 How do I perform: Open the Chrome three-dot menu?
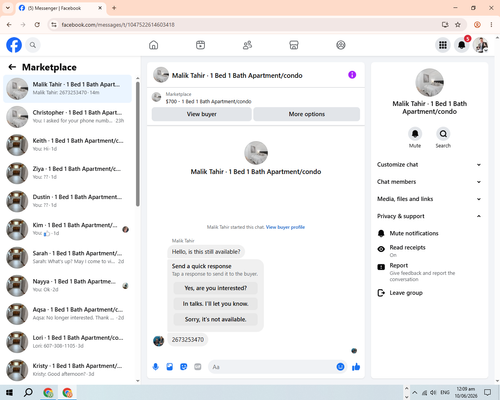[491, 25]
